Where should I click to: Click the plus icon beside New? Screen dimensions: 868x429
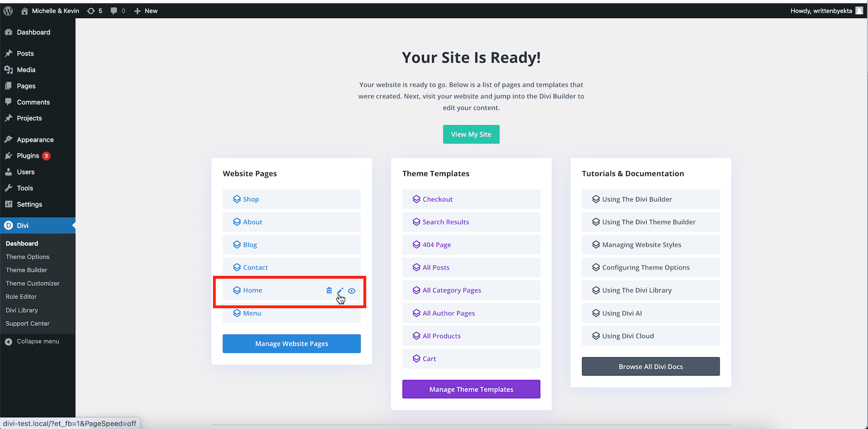pyautogui.click(x=137, y=11)
